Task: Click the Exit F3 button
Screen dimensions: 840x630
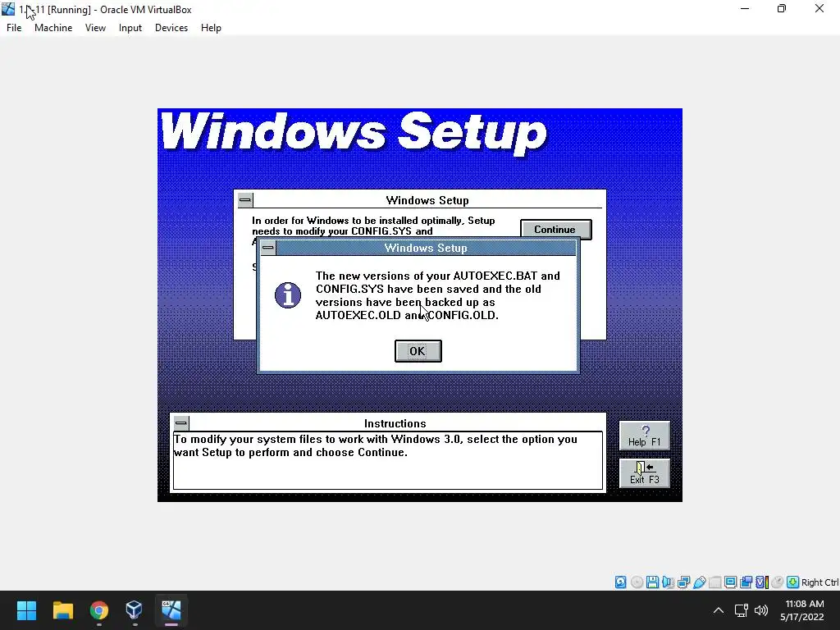Action: (x=645, y=473)
